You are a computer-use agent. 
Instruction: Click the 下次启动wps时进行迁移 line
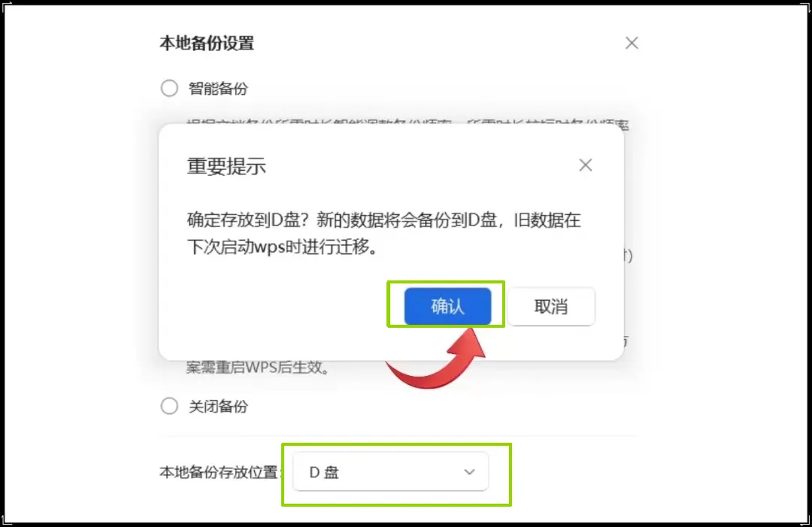282,247
